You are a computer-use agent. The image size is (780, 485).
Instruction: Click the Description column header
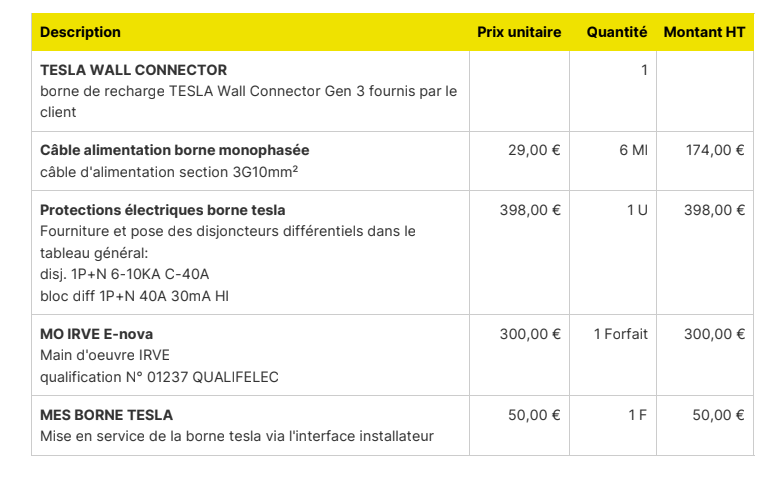coord(80,32)
